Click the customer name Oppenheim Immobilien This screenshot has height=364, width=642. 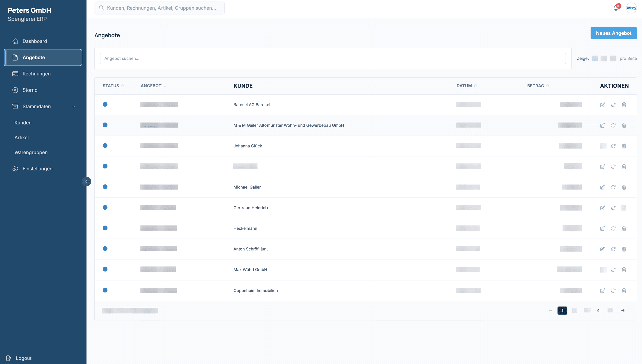(x=255, y=291)
